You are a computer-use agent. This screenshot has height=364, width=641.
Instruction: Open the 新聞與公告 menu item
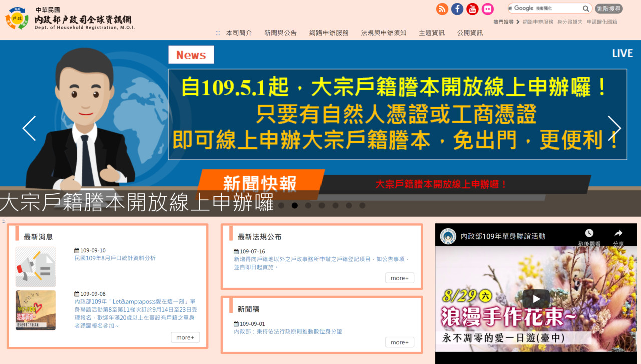click(280, 33)
